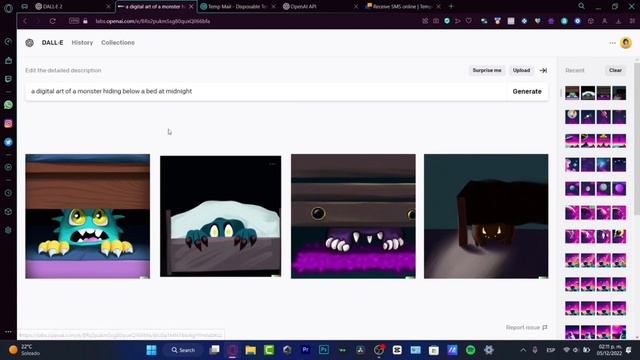Click the search tabs magnifier icon
Image resolution: width=640 pixels, height=360 pixels.
(581, 6)
